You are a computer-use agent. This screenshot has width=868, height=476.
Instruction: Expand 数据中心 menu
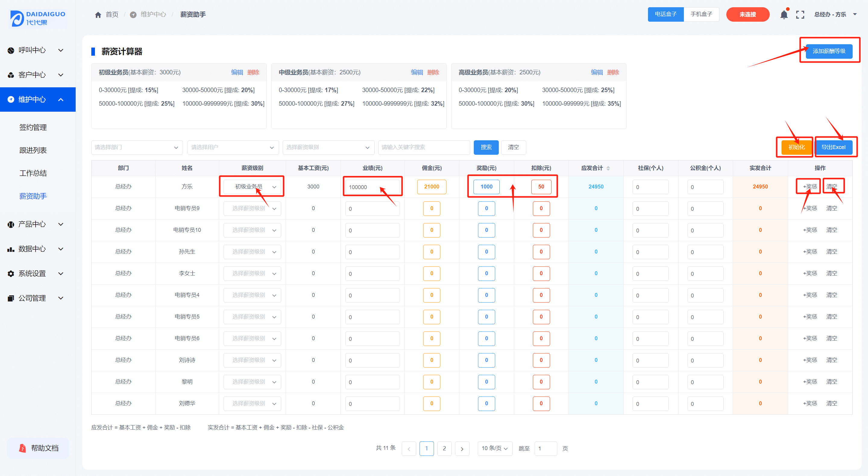coord(61,249)
